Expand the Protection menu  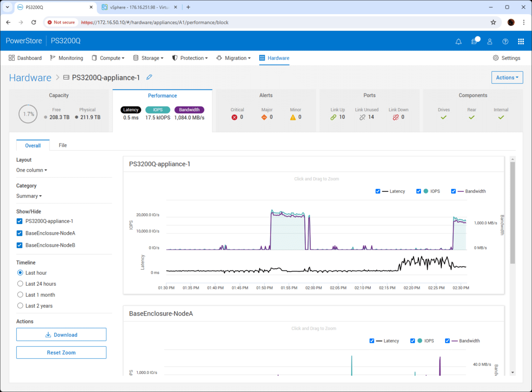tap(190, 58)
